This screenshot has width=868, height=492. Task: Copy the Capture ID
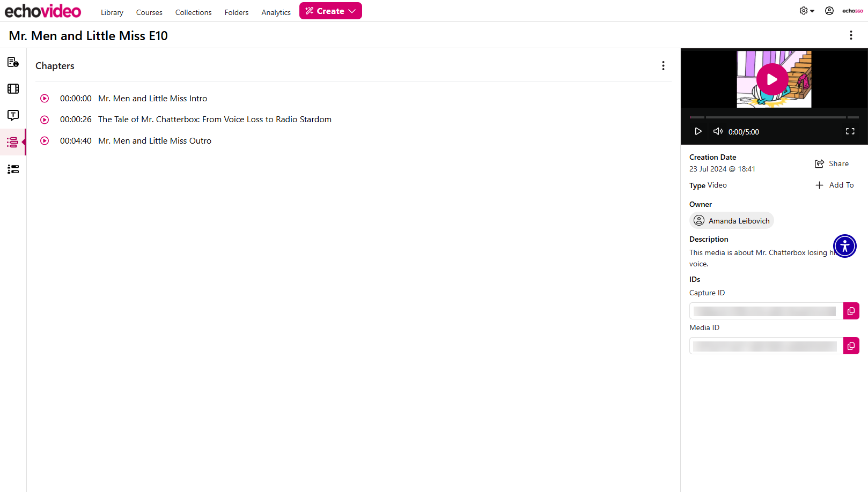(x=851, y=311)
